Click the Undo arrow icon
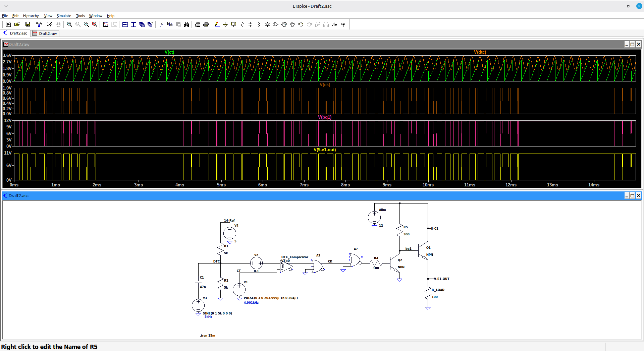The width and height of the screenshot is (644, 351). tap(301, 24)
